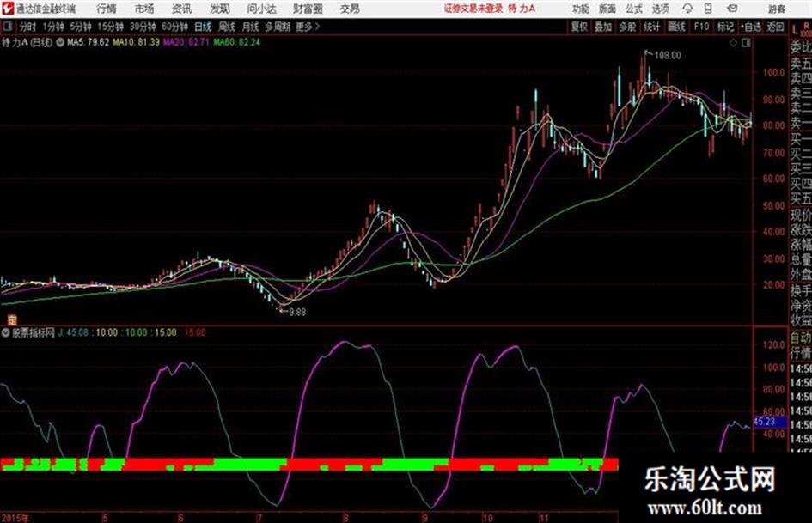
Task: Switch to the 30分钟 period tab
Action: [143, 27]
